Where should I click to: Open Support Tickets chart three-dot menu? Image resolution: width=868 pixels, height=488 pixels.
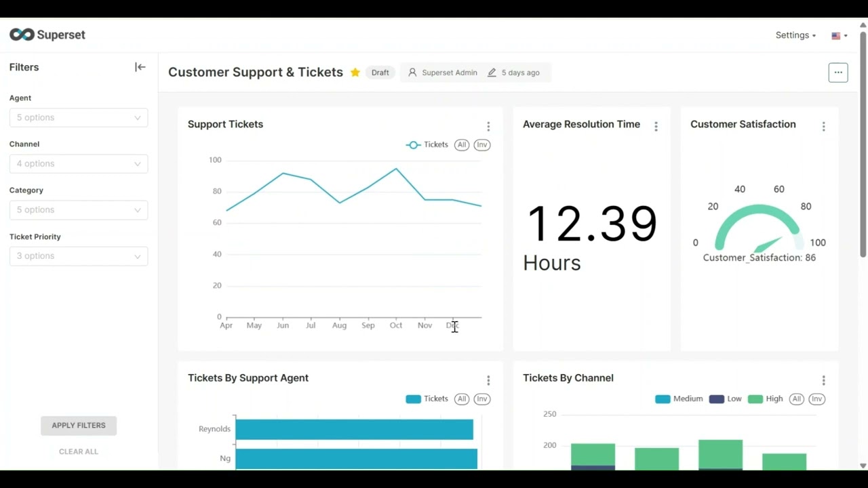tap(488, 127)
